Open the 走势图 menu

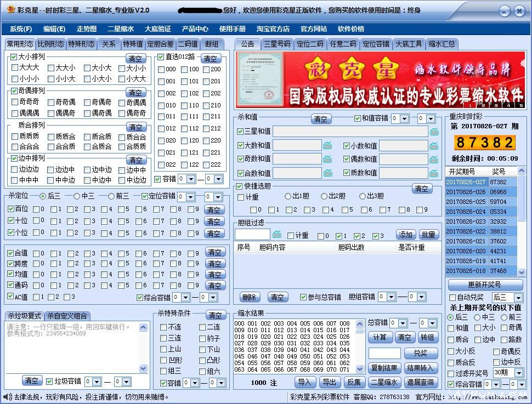point(87,29)
